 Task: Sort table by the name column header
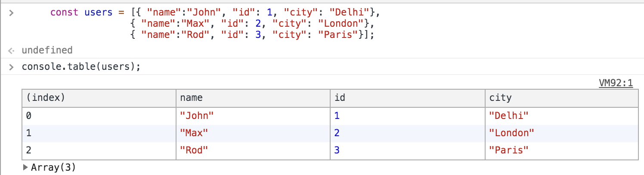coord(253,98)
